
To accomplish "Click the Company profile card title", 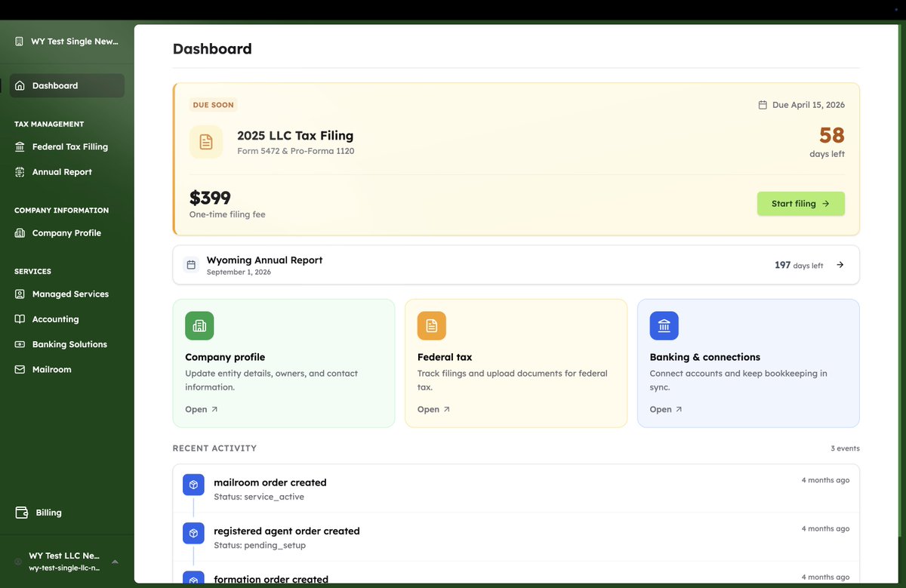I will coord(225,357).
